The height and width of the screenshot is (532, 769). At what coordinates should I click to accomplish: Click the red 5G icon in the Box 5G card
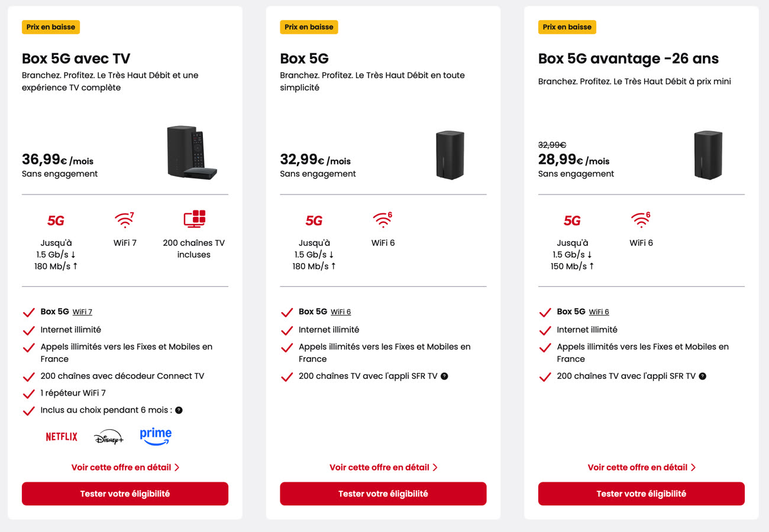point(314,220)
